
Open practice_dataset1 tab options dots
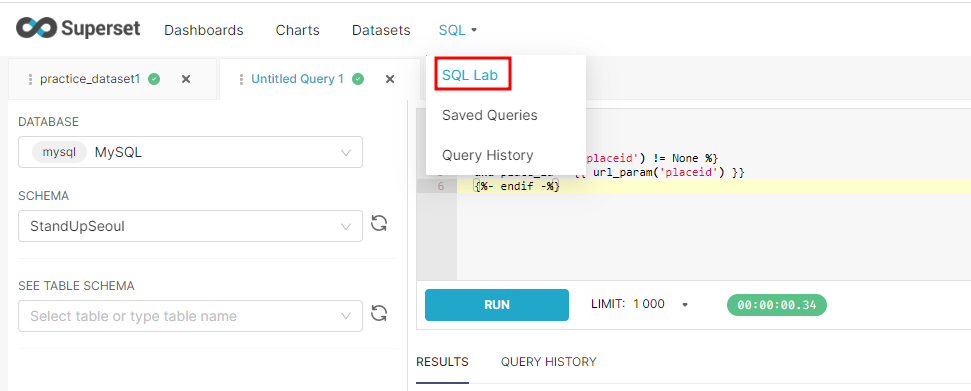30,79
